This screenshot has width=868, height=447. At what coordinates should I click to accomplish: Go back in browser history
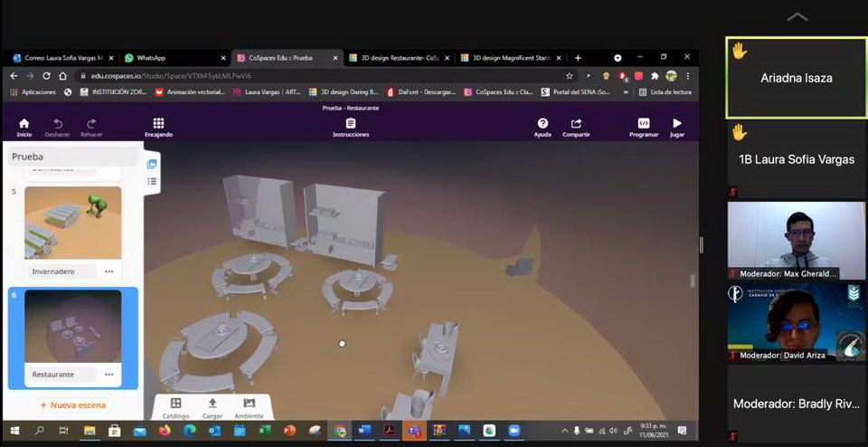(14, 75)
